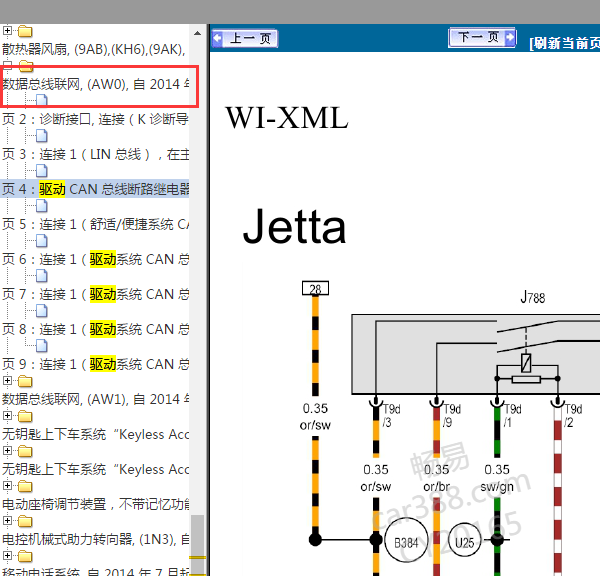The width and height of the screenshot is (600, 576).
Task: Open 页 8：连接 1 驱动系统 CAN entry
Action: click(95, 329)
